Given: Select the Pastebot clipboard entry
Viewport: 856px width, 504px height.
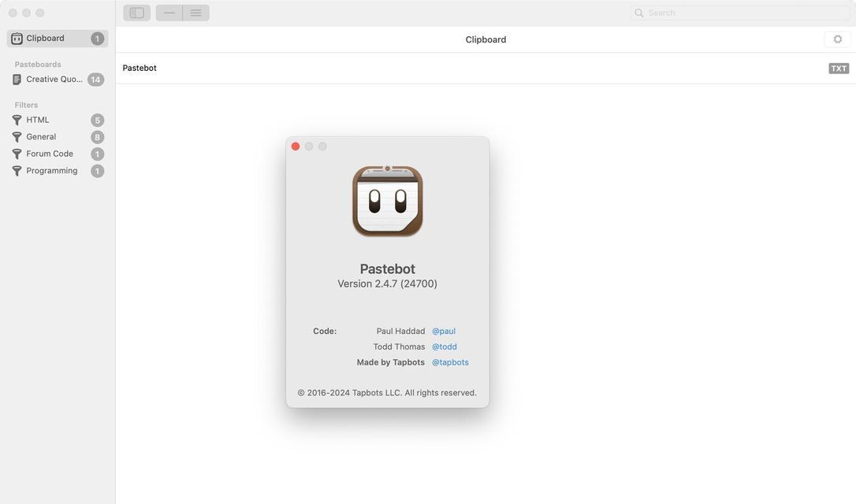Looking at the screenshot, I should point(486,69).
